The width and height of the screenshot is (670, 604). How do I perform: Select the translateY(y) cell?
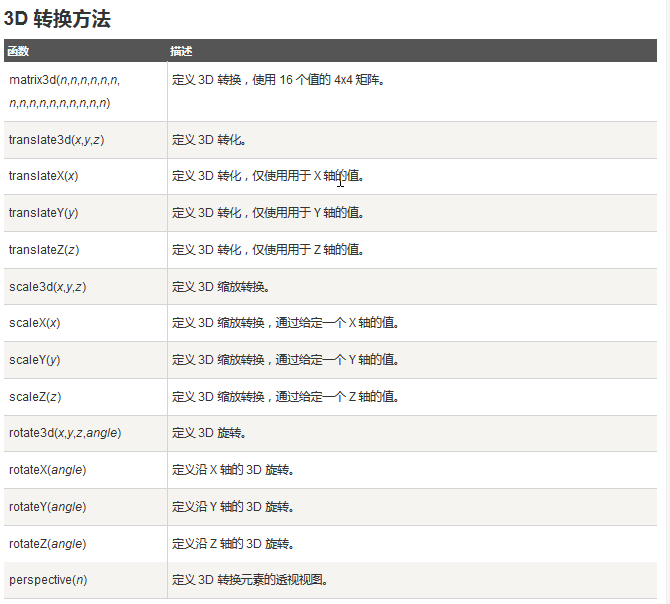(x=85, y=213)
